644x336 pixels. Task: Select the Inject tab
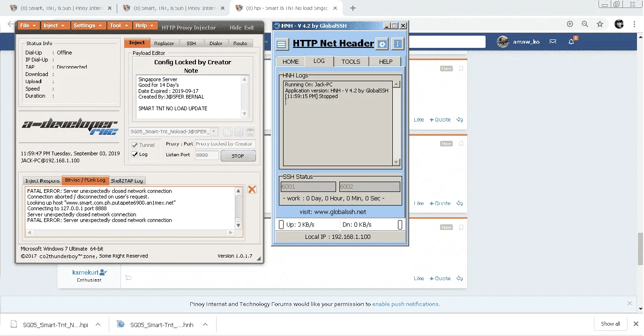click(x=137, y=43)
